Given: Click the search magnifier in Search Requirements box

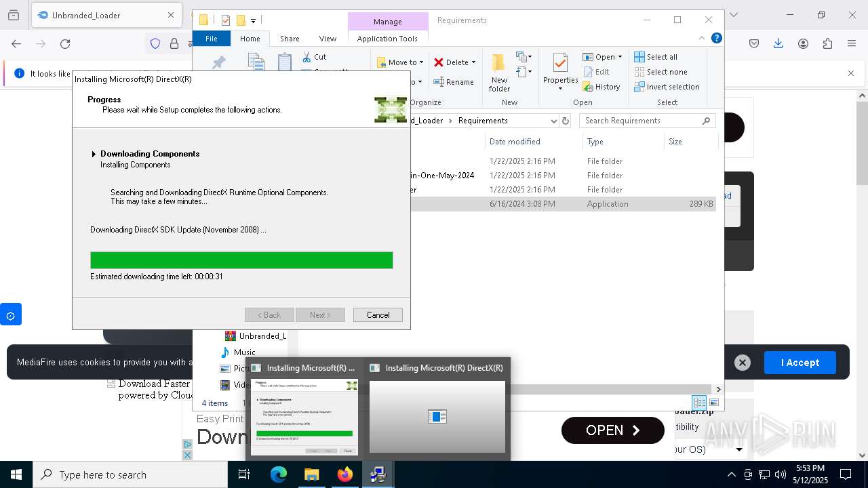Looking at the screenshot, I should (x=706, y=121).
